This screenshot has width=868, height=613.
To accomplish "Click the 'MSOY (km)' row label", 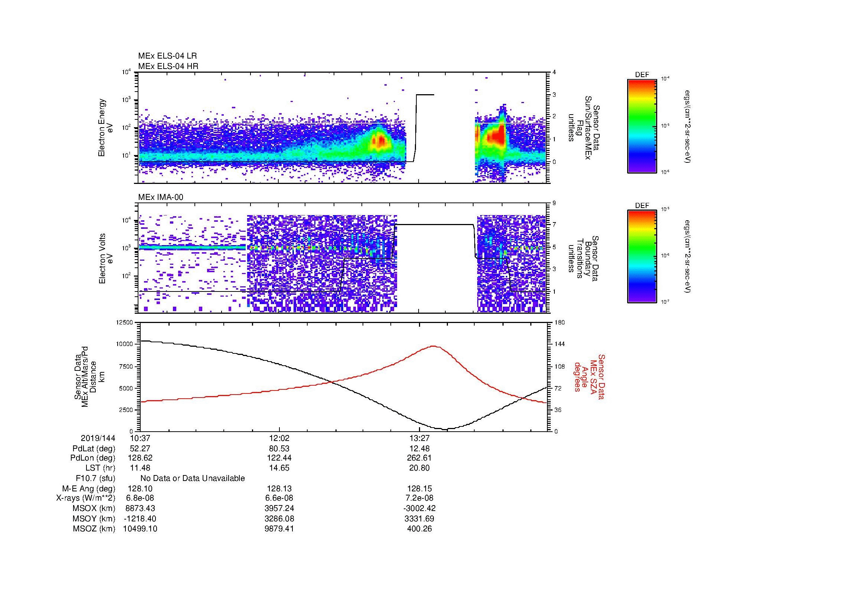I will tap(94, 518).
